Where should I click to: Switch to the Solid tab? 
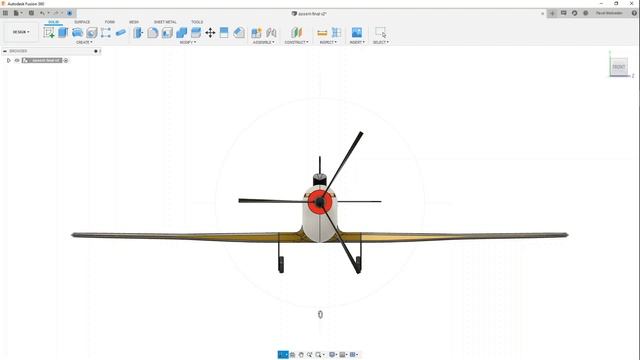53,22
